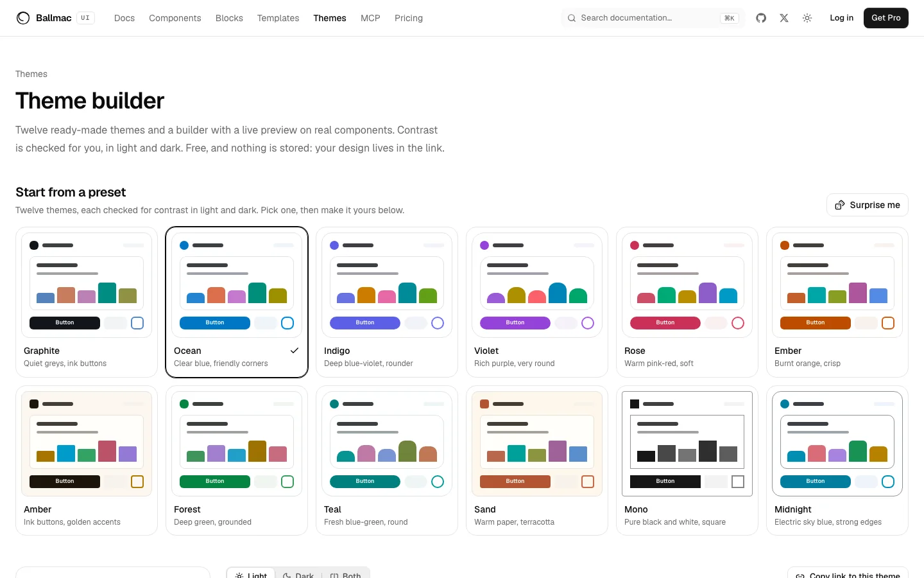The width and height of the screenshot is (924, 578).
Task: Choose the Ocean preset card
Action: tap(237, 302)
